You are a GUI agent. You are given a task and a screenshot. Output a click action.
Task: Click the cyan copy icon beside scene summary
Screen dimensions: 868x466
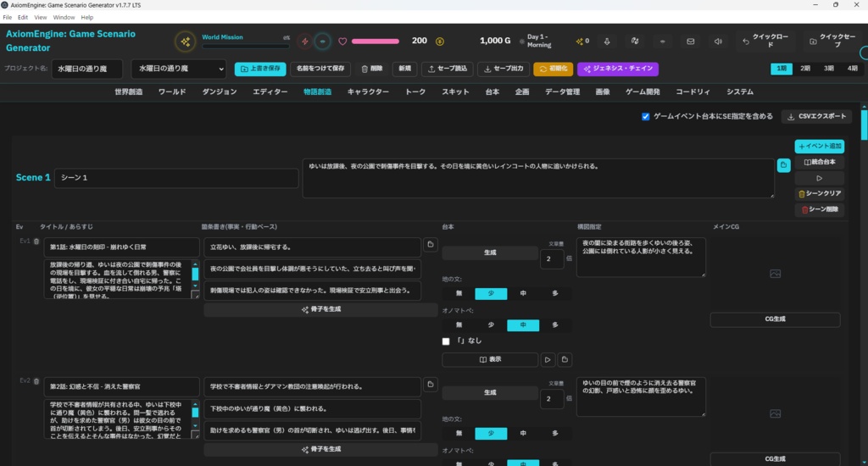(x=783, y=165)
